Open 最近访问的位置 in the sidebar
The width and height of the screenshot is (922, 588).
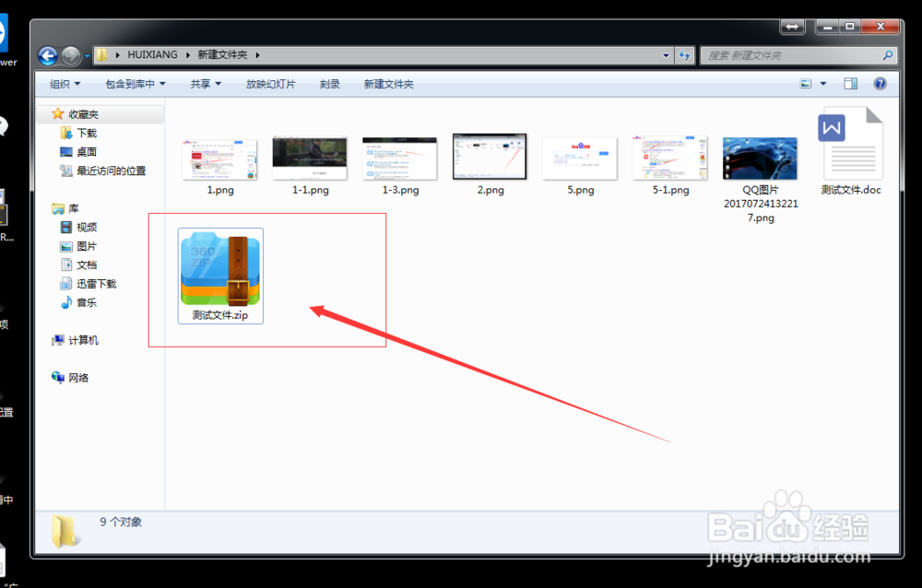click(112, 171)
